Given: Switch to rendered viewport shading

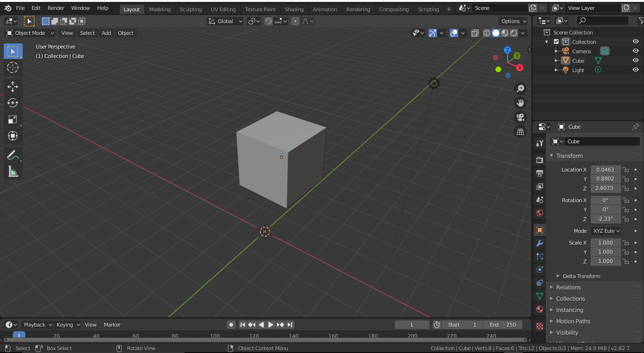Looking at the screenshot, I should tap(514, 33).
